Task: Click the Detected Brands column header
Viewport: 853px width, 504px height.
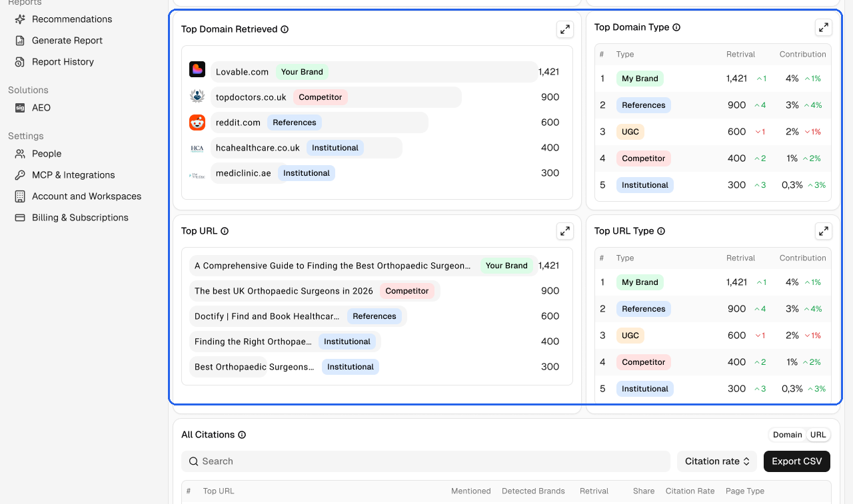Action: pyautogui.click(x=533, y=491)
